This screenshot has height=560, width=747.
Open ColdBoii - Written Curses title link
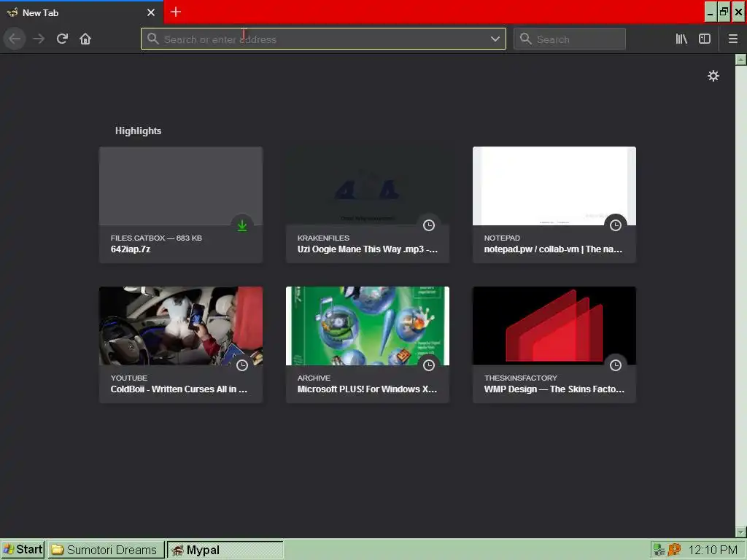pos(179,389)
